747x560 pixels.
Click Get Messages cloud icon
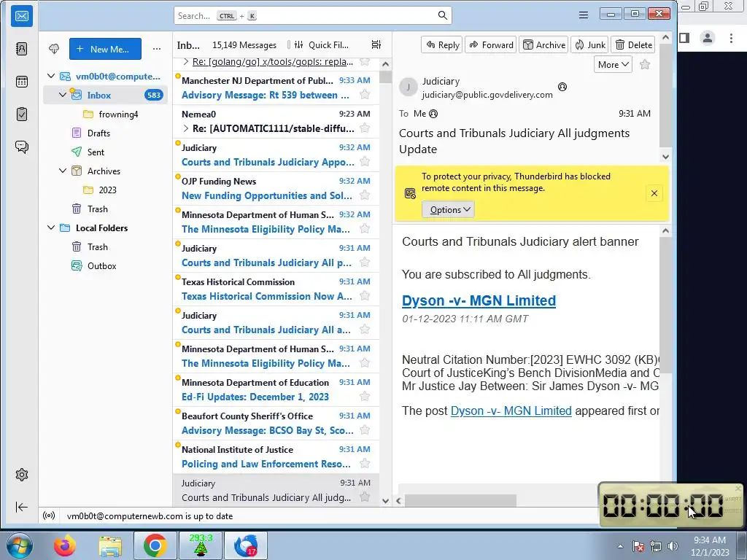[x=54, y=49]
